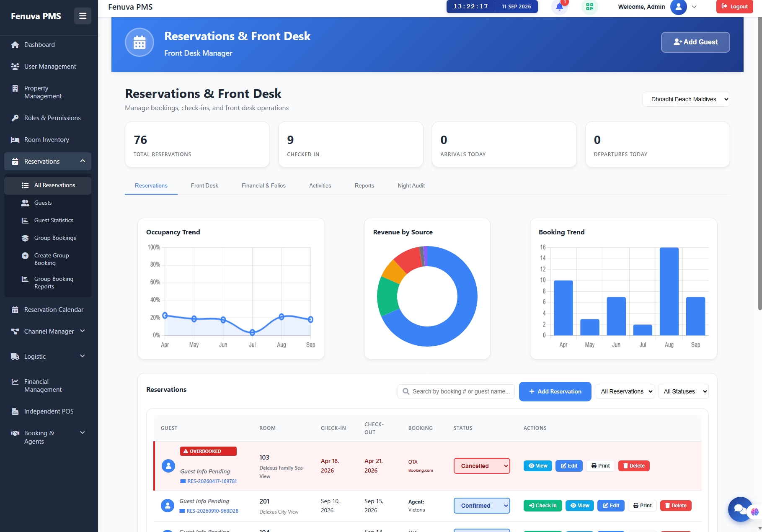Select All Reservations submenu item

pyautogui.click(x=48, y=185)
